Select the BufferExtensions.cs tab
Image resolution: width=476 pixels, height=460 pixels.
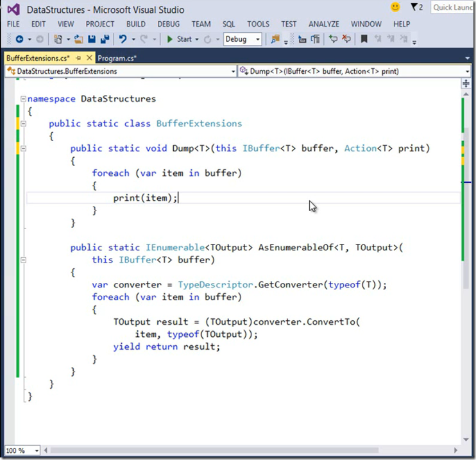(38, 58)
